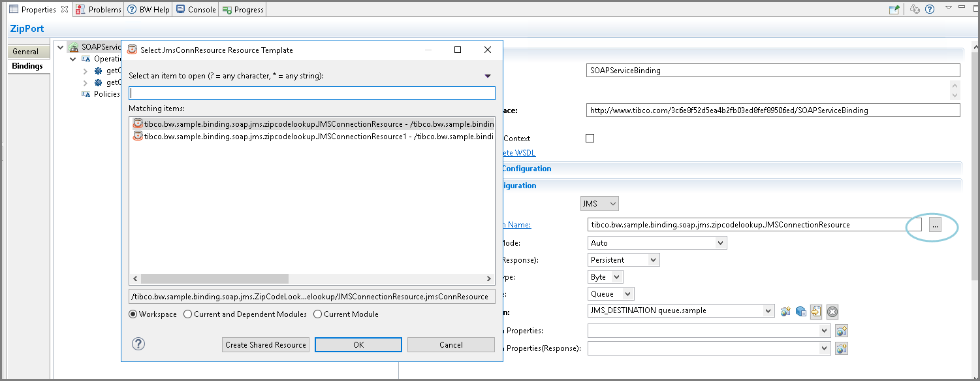
Task: Collapse the SOAPService tree node
Action: coord(61,47)
